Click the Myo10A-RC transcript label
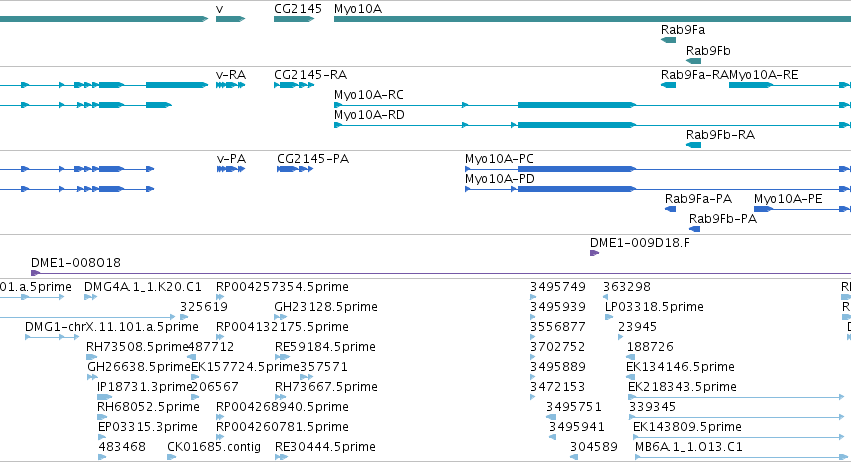 (x=369, y=94)
